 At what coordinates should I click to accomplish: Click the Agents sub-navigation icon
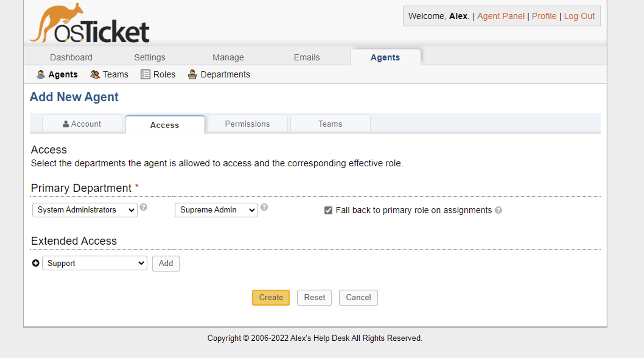point(40,75)
